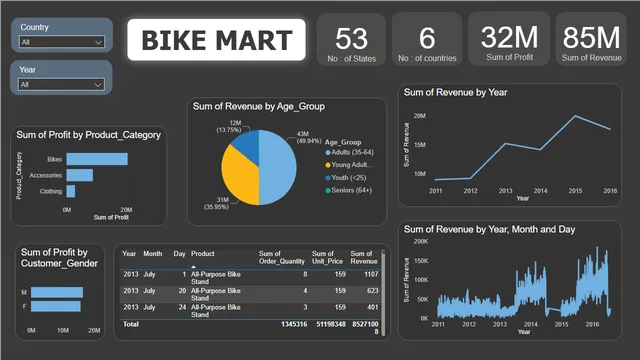Click the BIKE MART title box
Viewport: 640px width, 360px height.
point(216,40)
